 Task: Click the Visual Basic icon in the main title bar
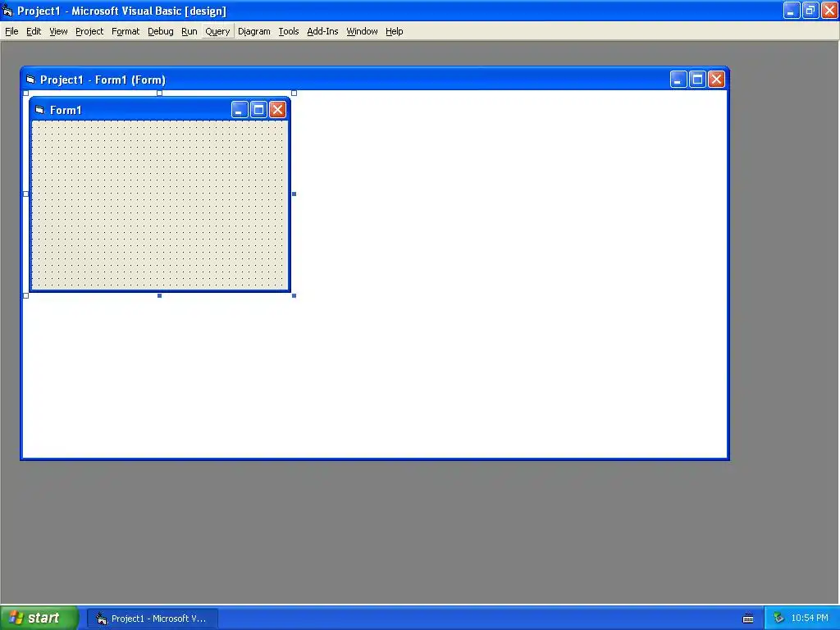[x=7, y=11]
